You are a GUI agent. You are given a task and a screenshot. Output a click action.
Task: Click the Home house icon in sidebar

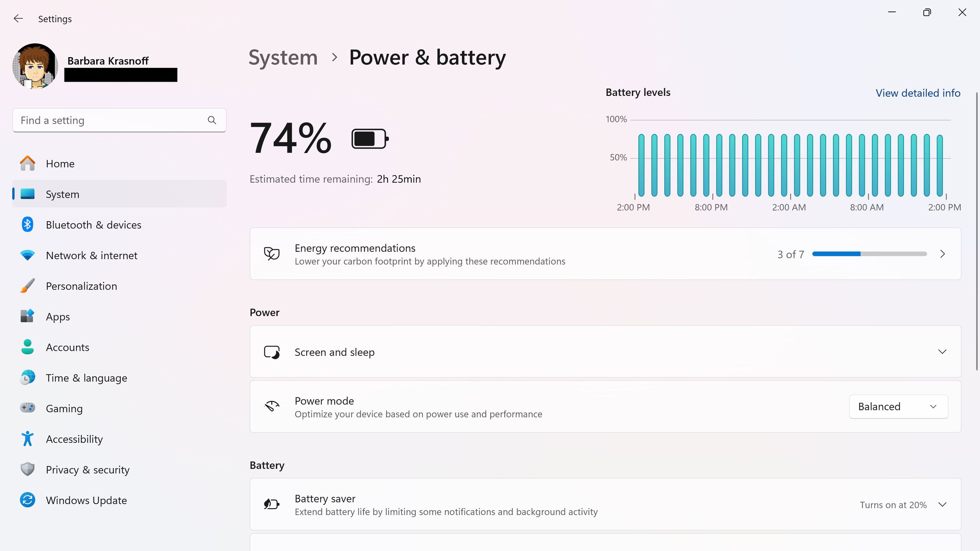pos(27,163)
